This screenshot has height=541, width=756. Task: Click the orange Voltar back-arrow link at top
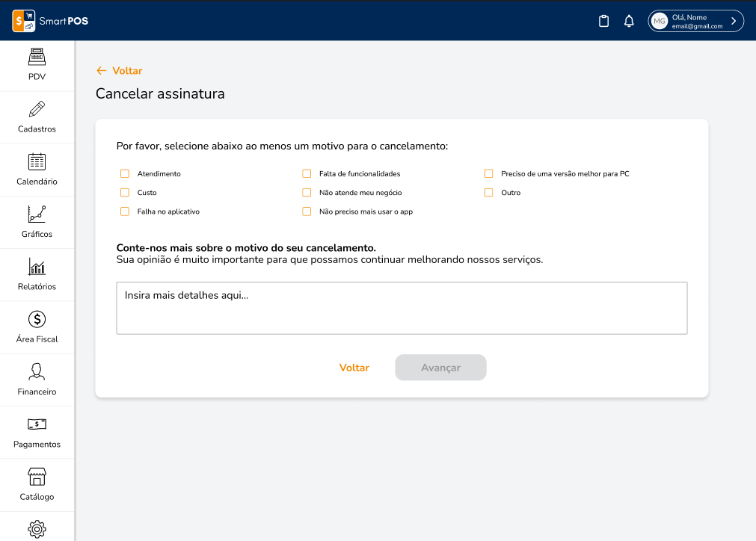[x=119, y=70]
